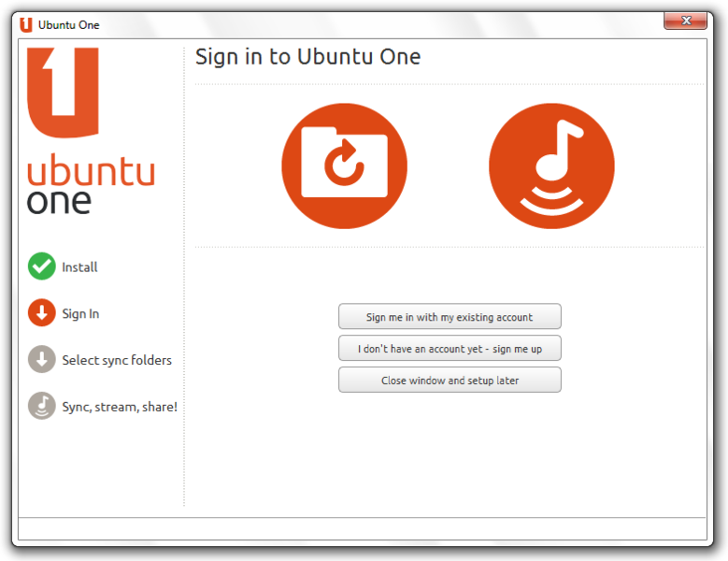This screenshot has width=728, height=561.
Task: Click the orange arrow Sign In step icon
Action: 42,312
